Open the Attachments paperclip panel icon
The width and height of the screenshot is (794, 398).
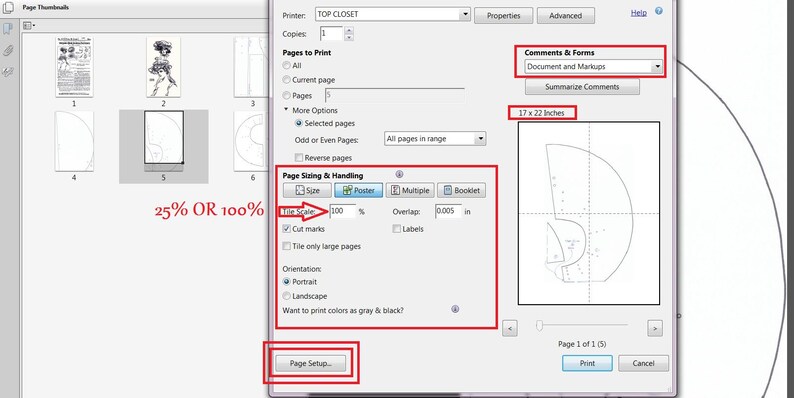tap(8, 50)
